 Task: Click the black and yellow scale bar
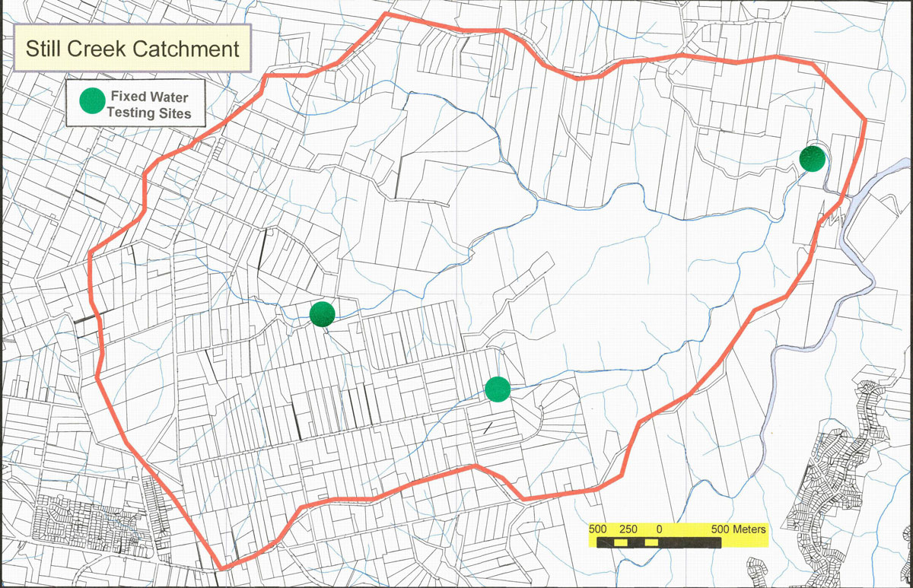tap(659, 542)
